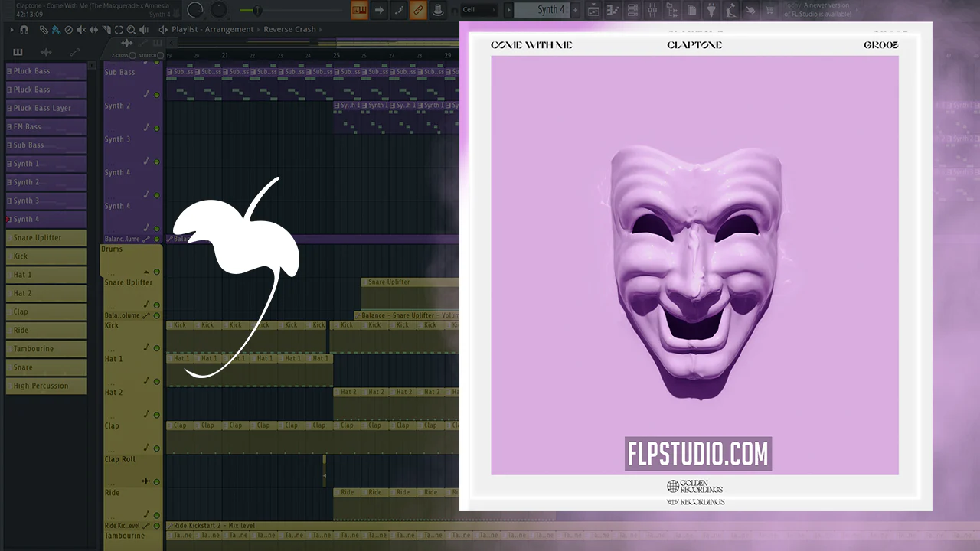Click the second knob in top toolbar
Viewport: 980px width, 551px height.
(x=219, y=10)
